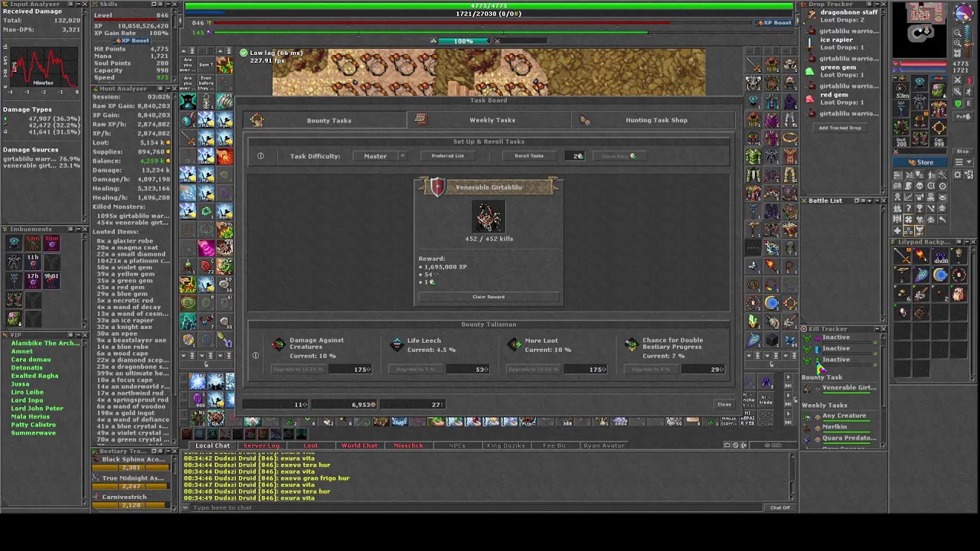
Task: Select Lord John Peter in VIP list
Action: (37, 408)
